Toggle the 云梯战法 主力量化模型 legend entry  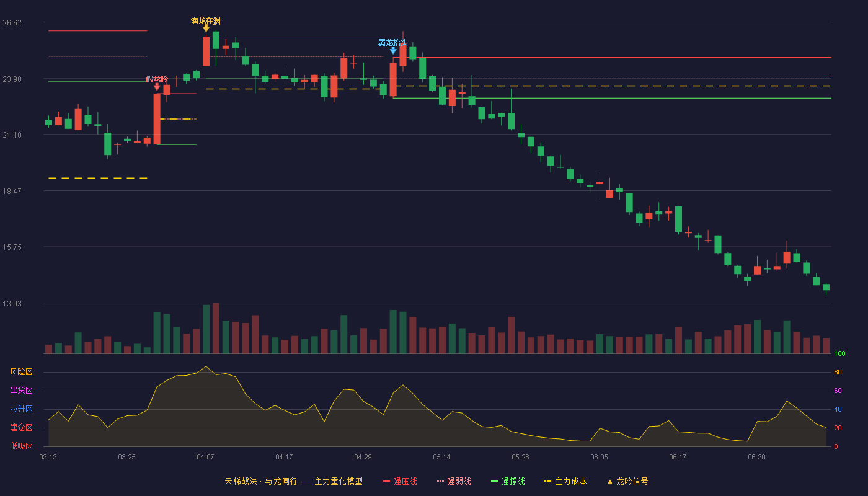293,481
